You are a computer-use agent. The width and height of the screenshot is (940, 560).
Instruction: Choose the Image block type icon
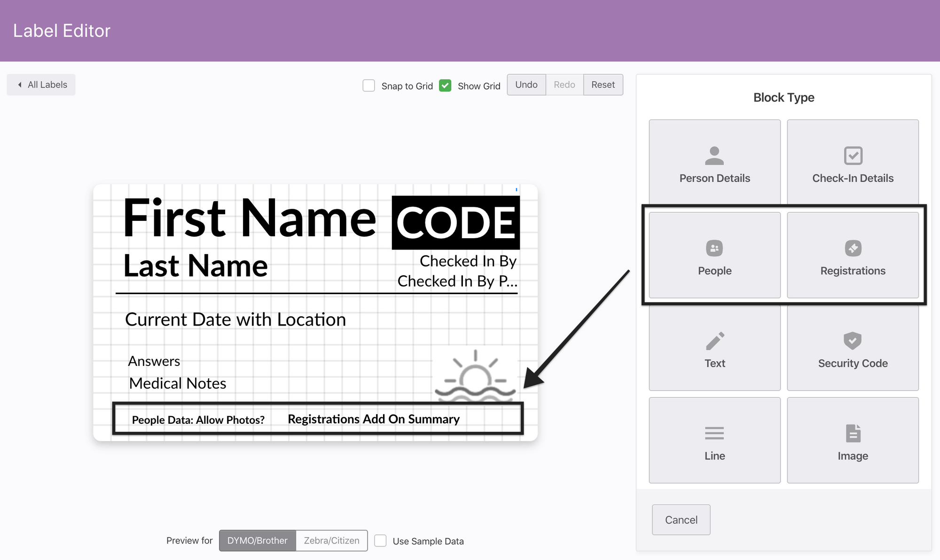853,433
